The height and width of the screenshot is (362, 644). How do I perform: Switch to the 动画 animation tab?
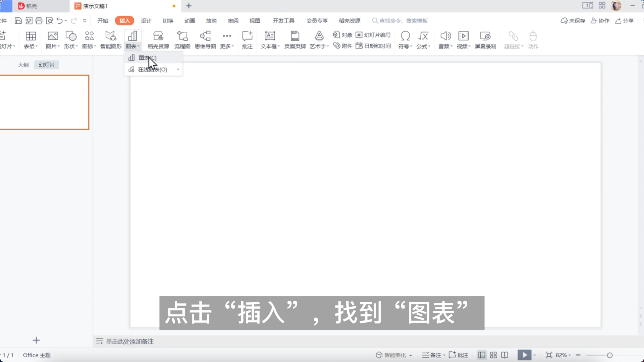point(189,21)
